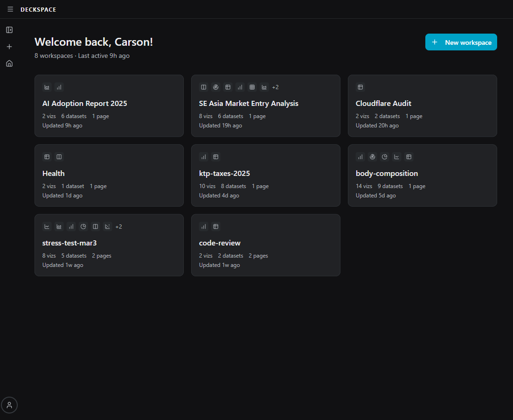
Task: Click the sidebar plus icon
Action: click(x=9, y=46)
